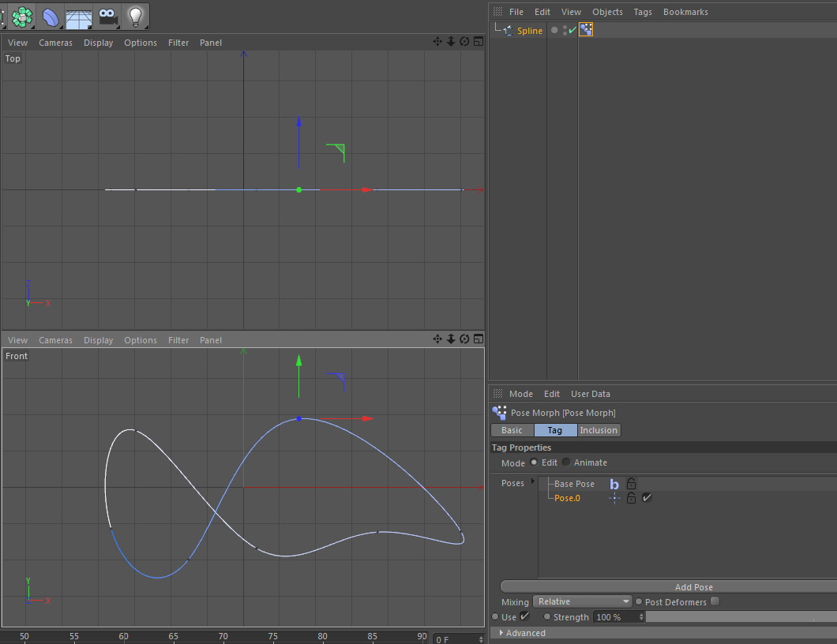Click the current frame field stepper arrows
The width and height of the screenshot is (837, 644).
point(481,639)
